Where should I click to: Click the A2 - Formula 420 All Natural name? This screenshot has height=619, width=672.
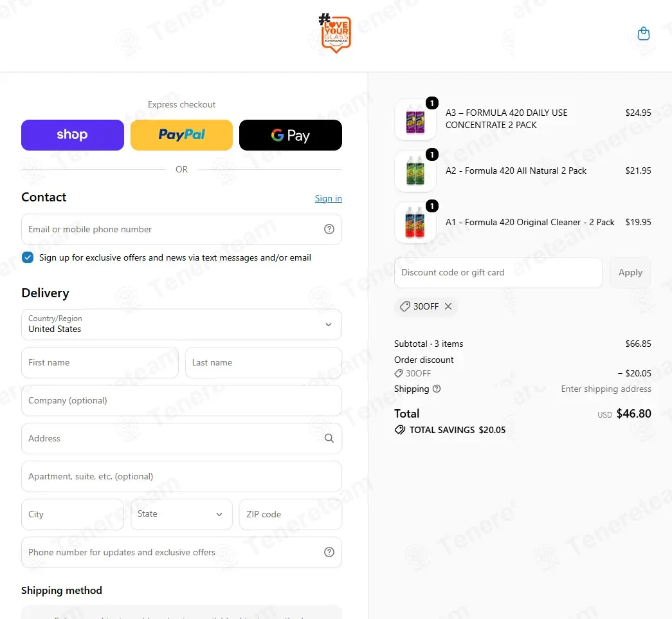[x=516, y=171]
